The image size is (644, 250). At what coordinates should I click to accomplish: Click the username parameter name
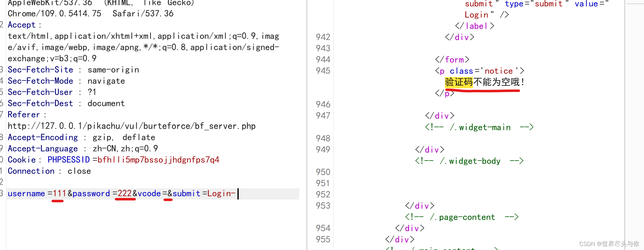point(26,194)
